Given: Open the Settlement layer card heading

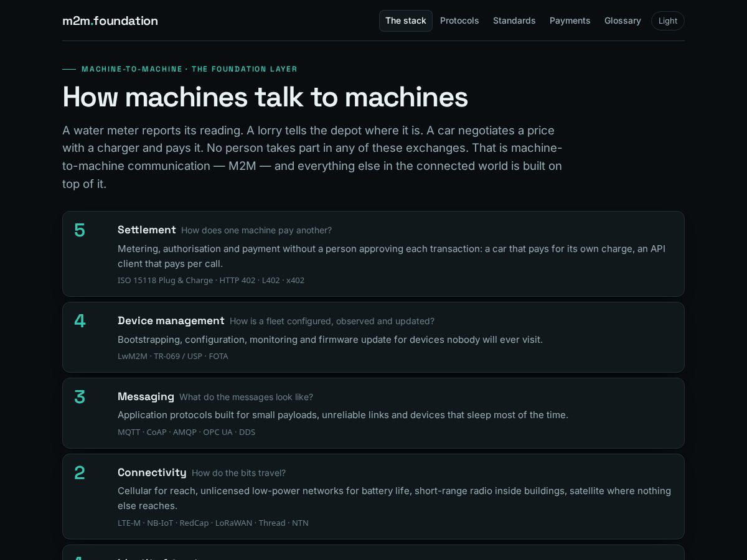Looking at the screenshot, I should coord(147,230).
